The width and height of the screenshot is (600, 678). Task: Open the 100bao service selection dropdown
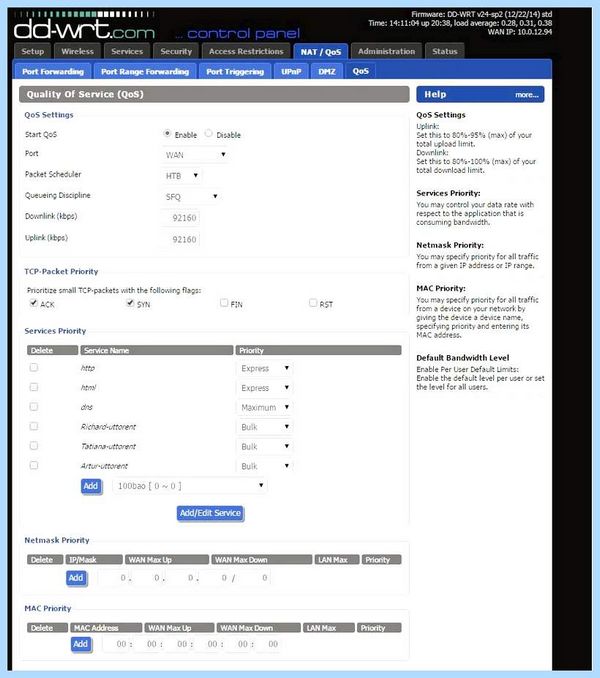190,486
